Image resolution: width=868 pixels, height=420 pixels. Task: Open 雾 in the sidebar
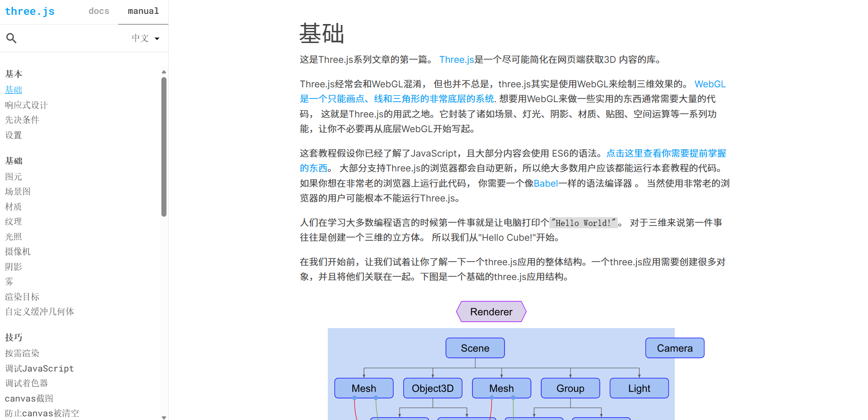pyautogui.click(x=9, y=281)
